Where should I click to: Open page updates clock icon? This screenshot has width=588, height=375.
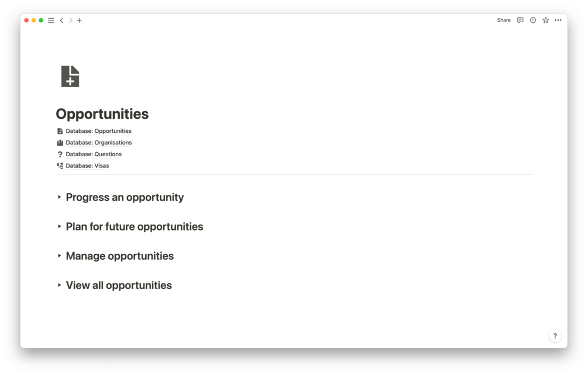click(533, 20)
